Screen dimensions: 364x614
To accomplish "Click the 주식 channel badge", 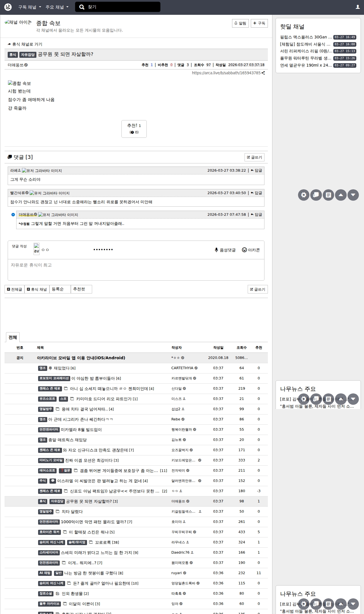I will pyautogui.click(x=43, y=481).
